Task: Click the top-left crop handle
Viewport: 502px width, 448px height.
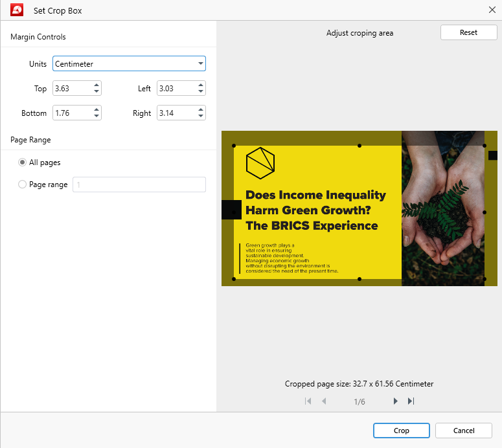Action: (x=234, y=146)
